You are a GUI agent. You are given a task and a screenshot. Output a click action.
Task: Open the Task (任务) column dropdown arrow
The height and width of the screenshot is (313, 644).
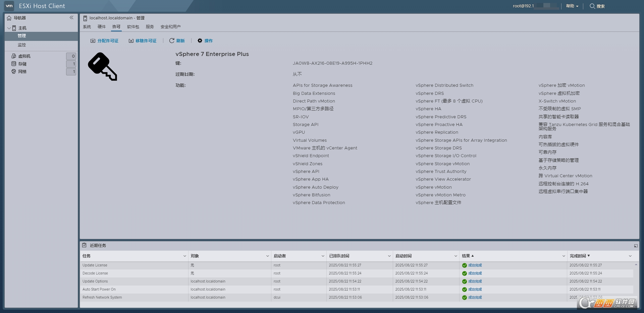pyautogui.click(x=184, y=256)
